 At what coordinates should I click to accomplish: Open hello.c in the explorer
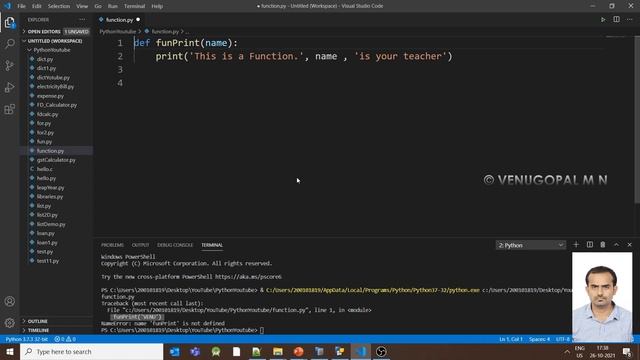[44, 169]
